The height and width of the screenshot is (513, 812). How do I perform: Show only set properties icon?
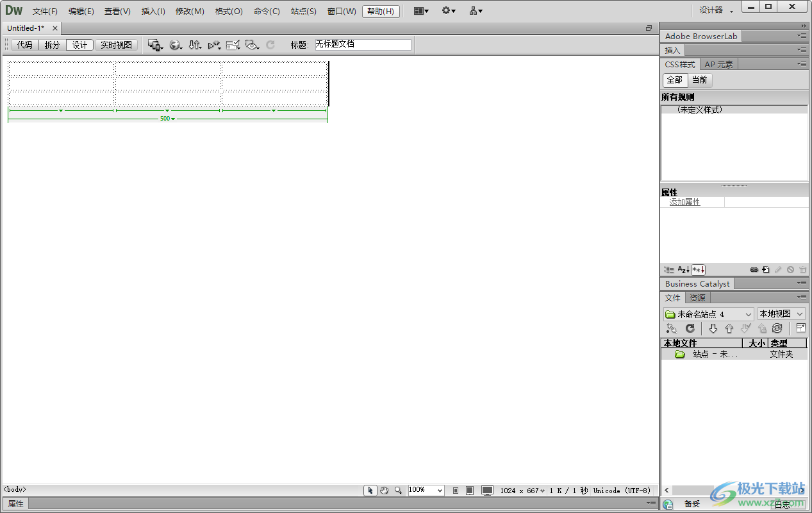(x=698, y=270)
